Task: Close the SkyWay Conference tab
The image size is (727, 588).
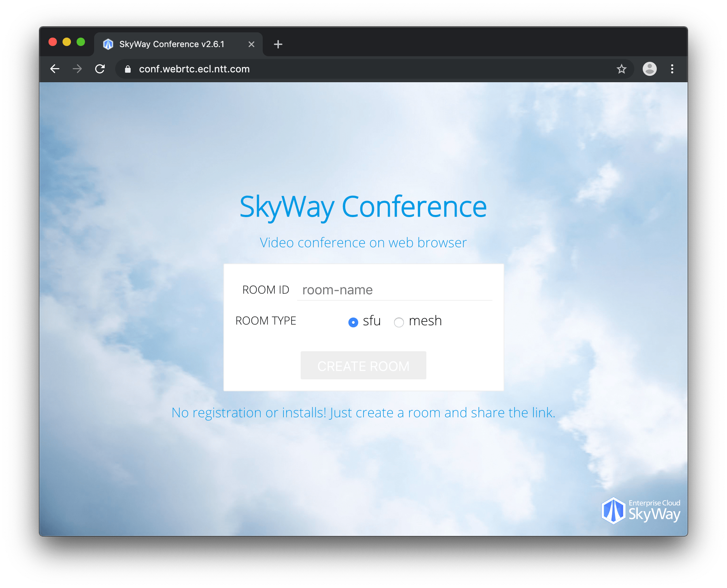Action: tap(251, 44)
